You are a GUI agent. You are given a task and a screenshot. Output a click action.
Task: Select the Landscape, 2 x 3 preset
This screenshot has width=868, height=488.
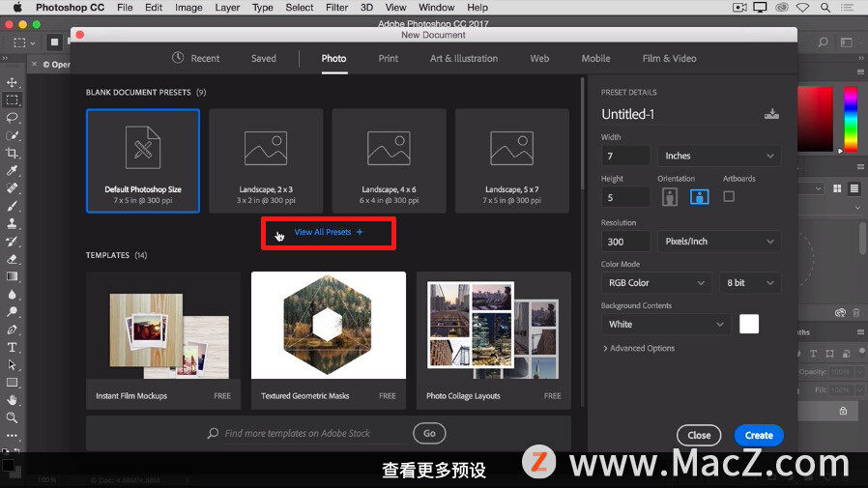click(266, 161)
